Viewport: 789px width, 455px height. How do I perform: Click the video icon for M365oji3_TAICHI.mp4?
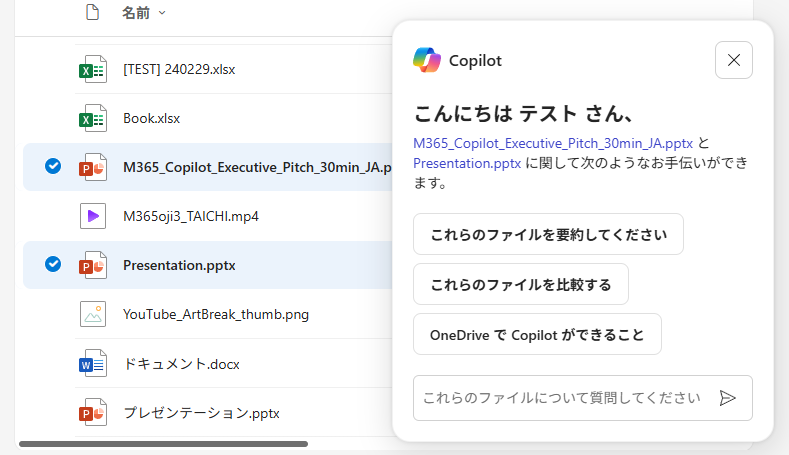92,216
